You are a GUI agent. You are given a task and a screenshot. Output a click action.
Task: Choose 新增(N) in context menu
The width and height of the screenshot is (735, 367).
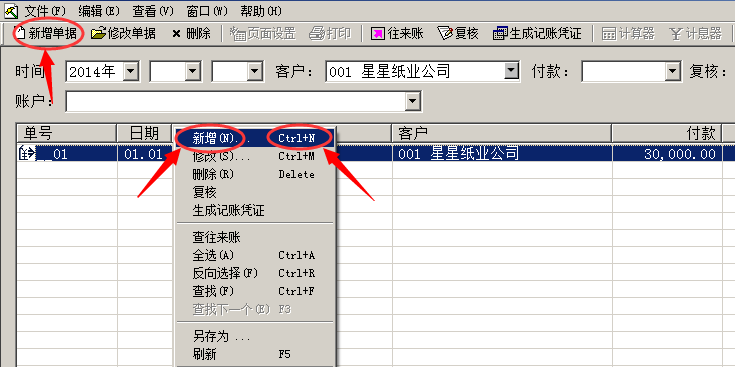[x=255, y=138]
